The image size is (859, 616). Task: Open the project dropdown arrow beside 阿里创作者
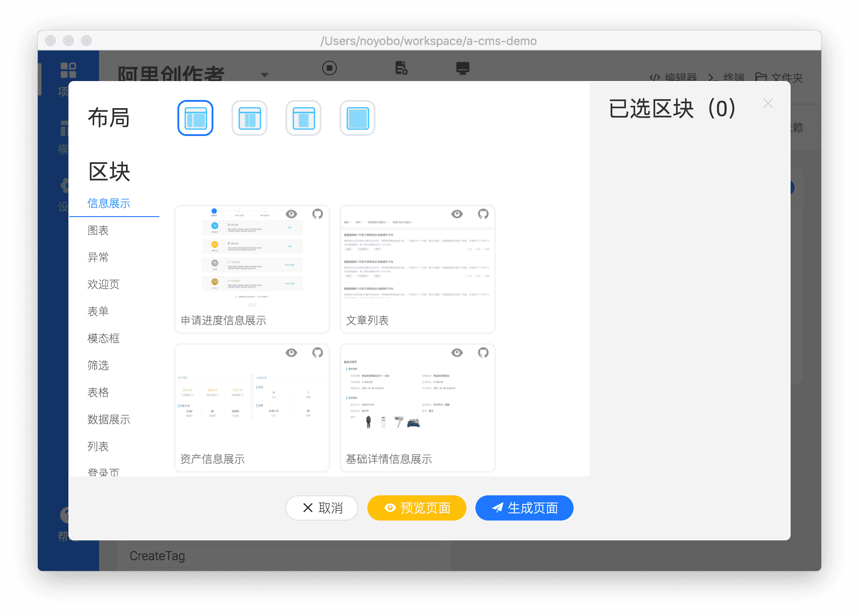tap(265, 75)
